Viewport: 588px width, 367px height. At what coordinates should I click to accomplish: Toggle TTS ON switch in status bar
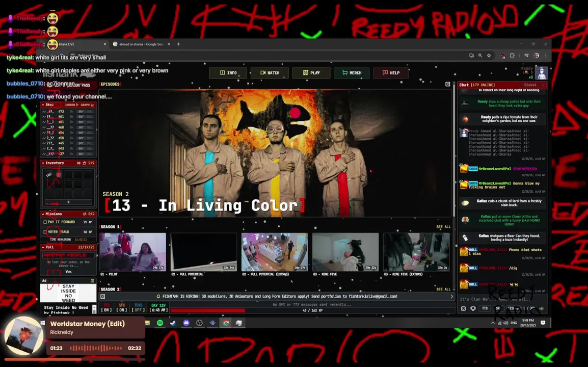[106, 308]
